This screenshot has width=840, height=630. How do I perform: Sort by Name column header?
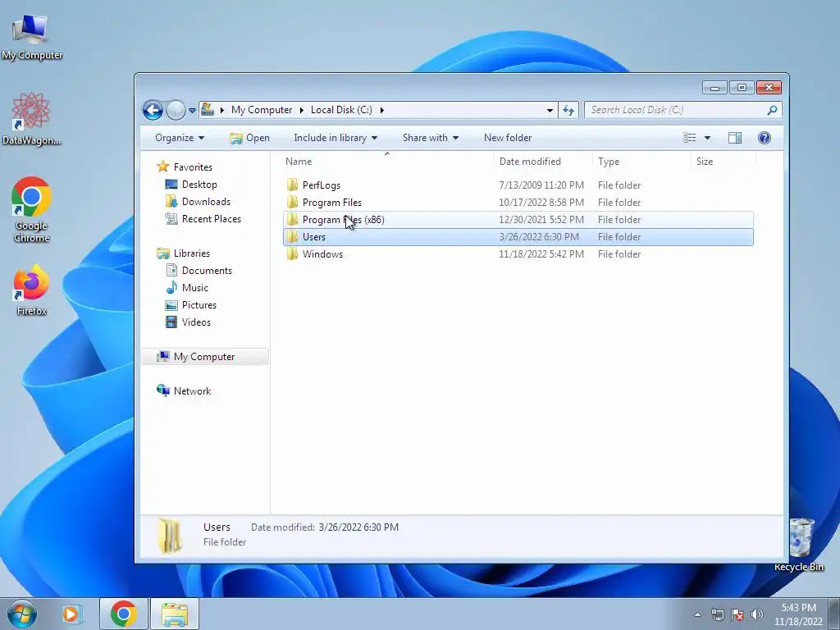click(387, 162)
